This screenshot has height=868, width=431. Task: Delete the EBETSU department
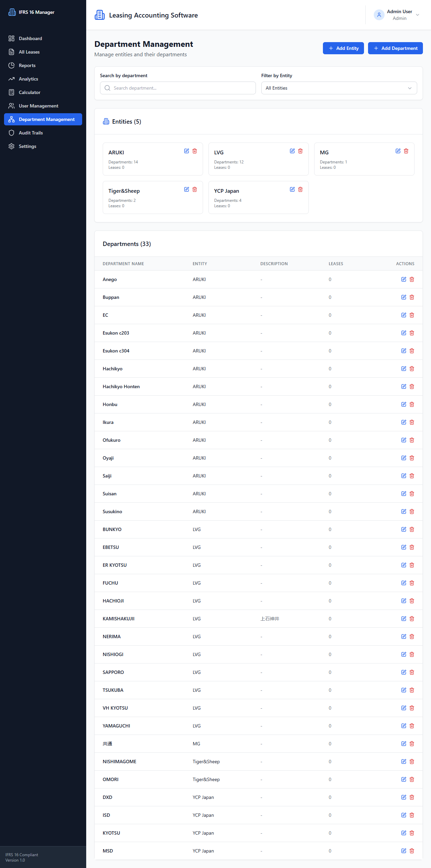coord(412,547)
